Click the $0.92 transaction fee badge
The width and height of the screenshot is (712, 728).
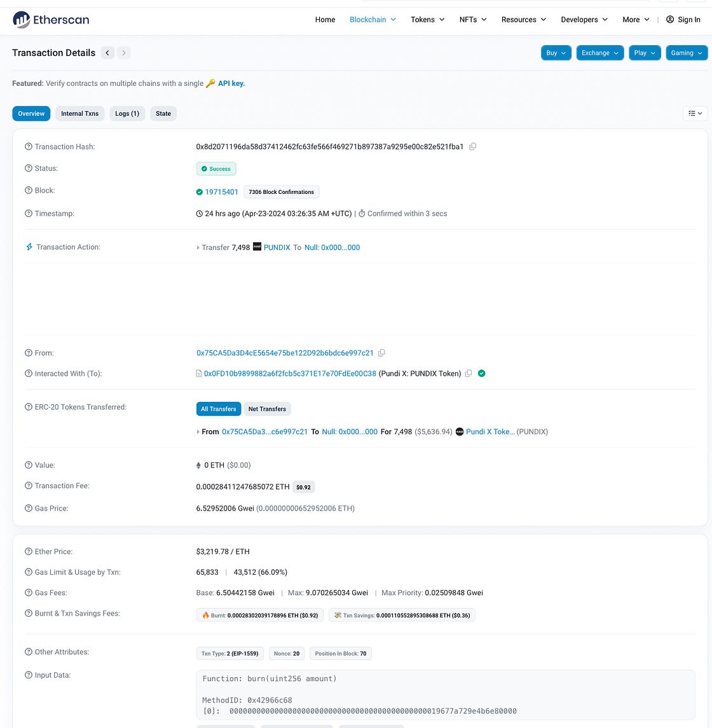(304, 487)
